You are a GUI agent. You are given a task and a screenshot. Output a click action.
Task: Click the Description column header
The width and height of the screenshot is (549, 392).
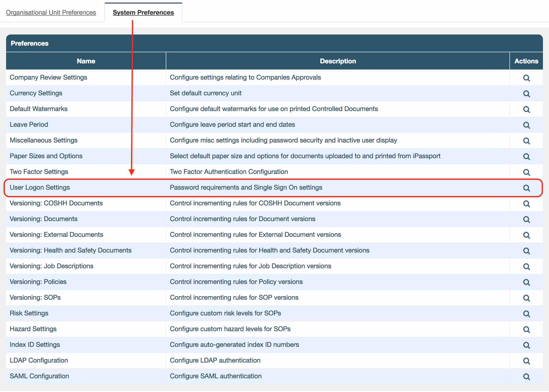(338, 61)
